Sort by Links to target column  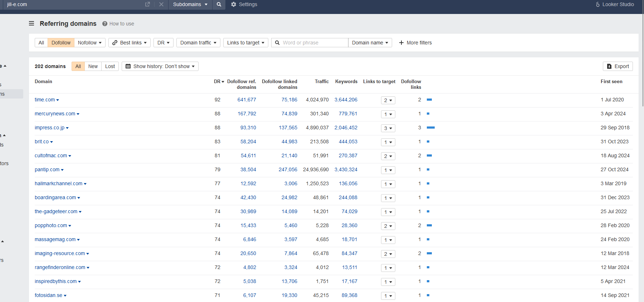click(379, 81)
